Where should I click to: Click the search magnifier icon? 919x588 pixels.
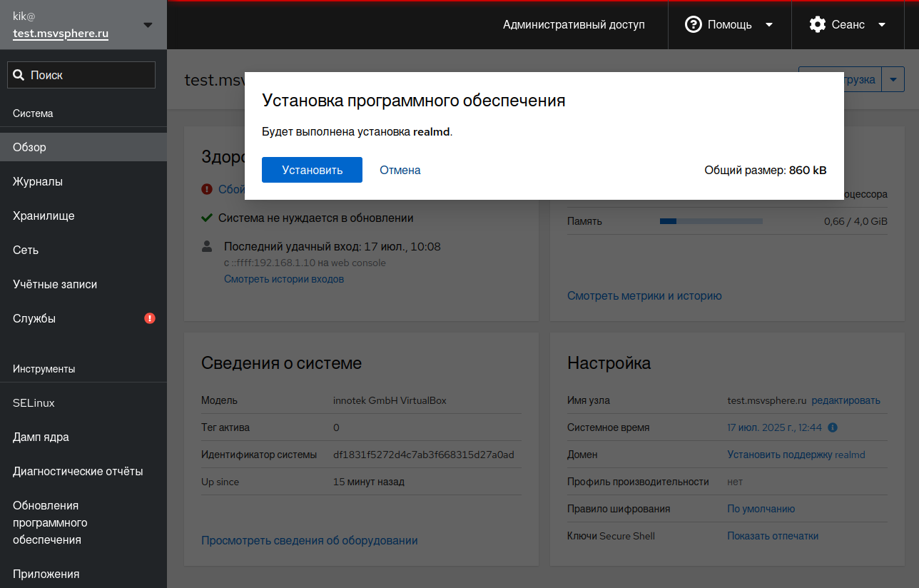pos(19,75)
